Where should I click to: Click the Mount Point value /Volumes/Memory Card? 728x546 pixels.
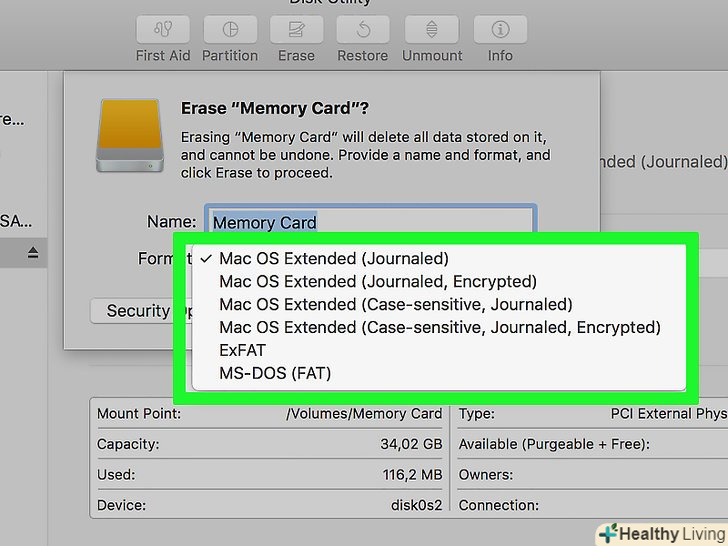[364, 413]
